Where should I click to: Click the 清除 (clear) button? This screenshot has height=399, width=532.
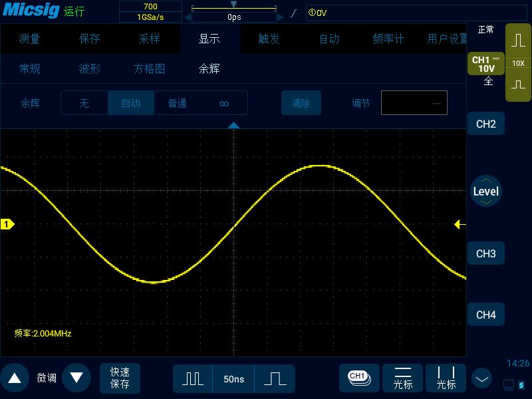coord(301,103)
